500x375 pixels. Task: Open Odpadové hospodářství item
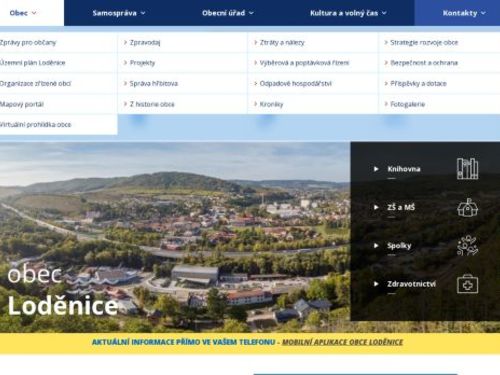(x=296, y=83)
